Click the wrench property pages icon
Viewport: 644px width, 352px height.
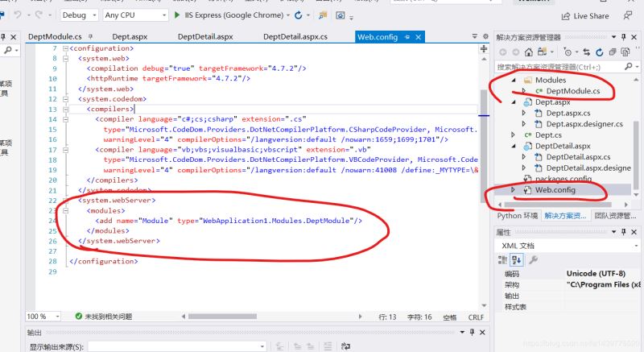click(533, 259)
